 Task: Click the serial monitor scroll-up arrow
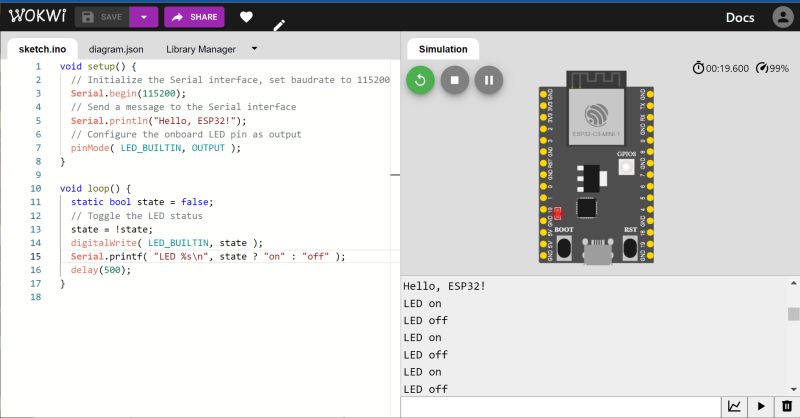(793, 283)
